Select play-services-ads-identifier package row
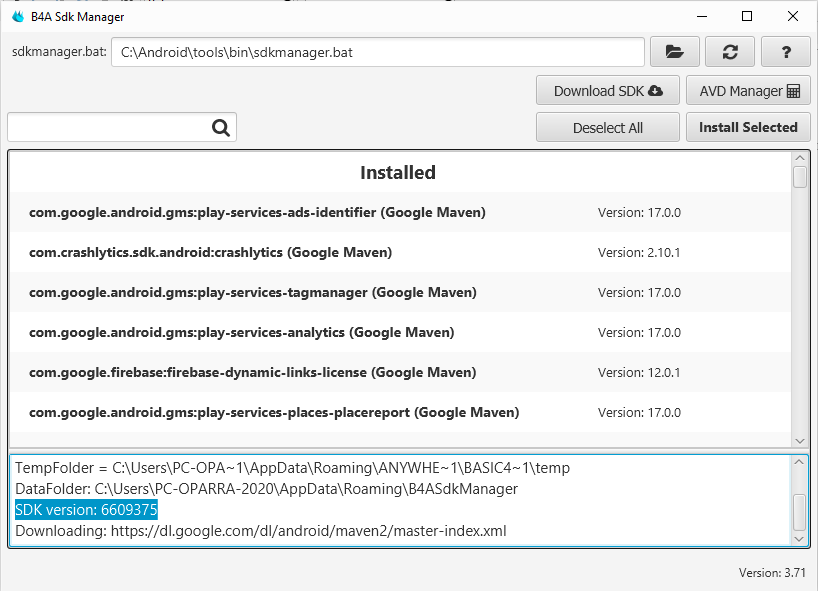 point(401,212)
